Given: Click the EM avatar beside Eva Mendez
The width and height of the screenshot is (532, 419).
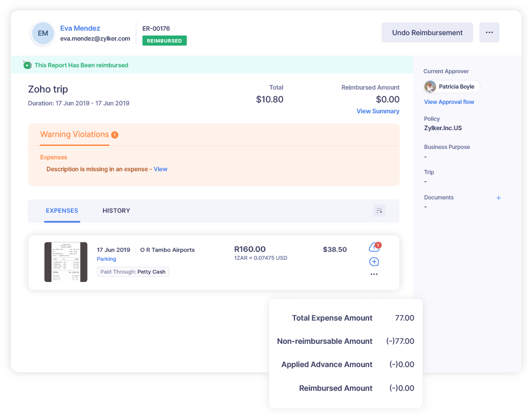Looking at the screenshot, I should click(x=43, y=33).
